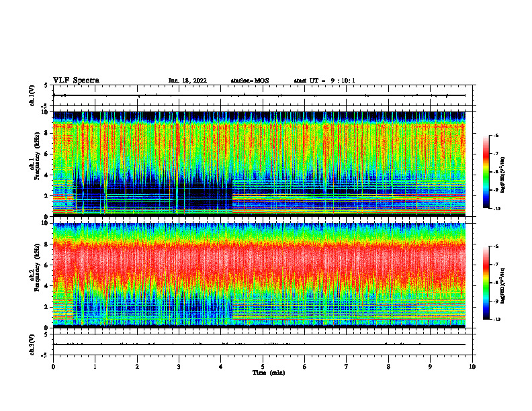Viewport: 532px width, 411px height.
Task: Click the ch.2 spectrogram panel
Action: click(x=259, y=275)
